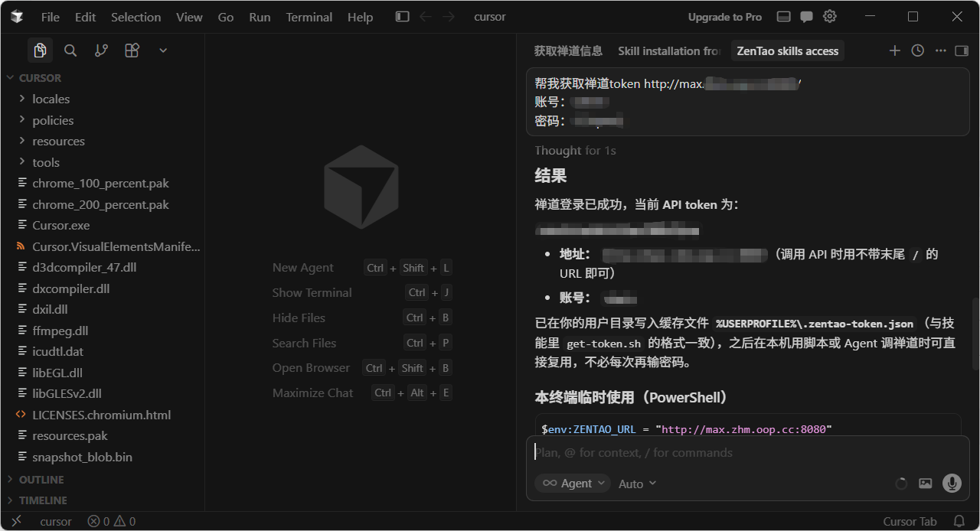Open View menu

(x=189, y=17)
